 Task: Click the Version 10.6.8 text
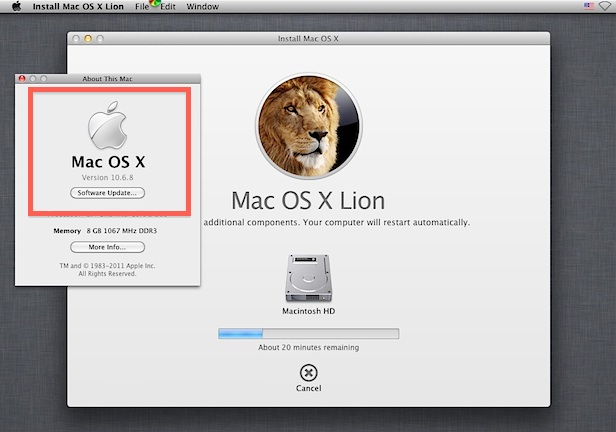tap(107, 178)
